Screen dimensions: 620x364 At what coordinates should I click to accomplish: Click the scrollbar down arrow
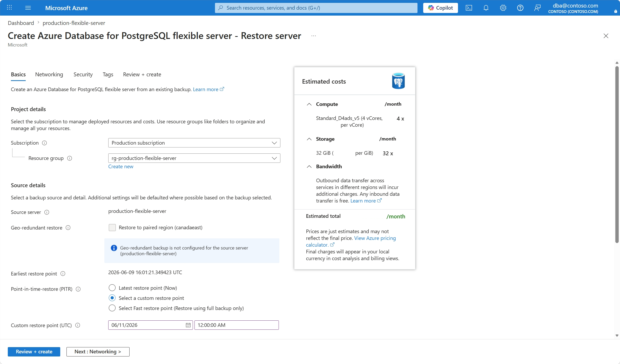point(617,335)
